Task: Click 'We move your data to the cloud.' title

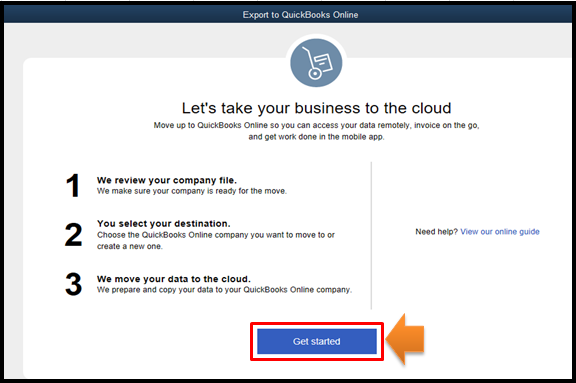Action: 174,279
